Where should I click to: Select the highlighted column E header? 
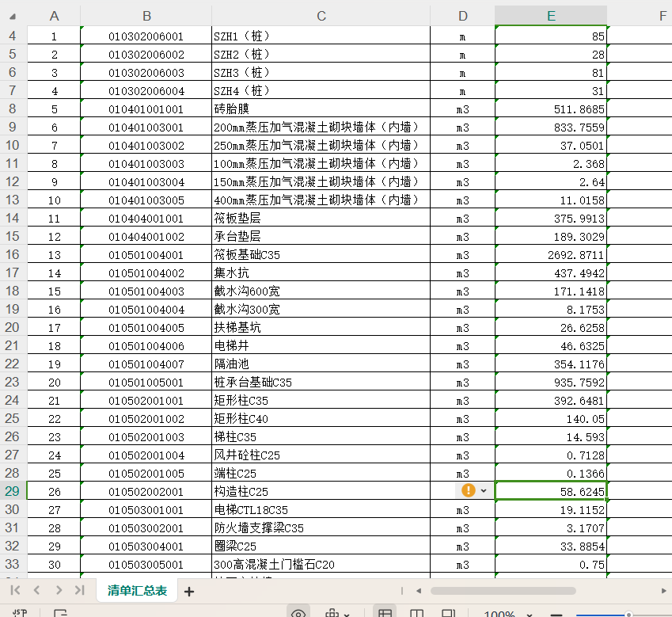[551, 16]
